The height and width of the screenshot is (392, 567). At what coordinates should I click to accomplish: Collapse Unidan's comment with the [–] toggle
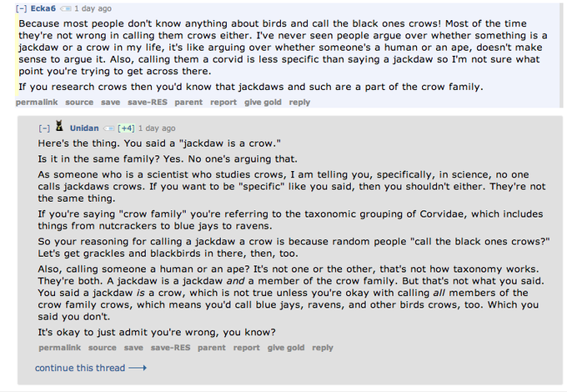[x=43, y=128]
